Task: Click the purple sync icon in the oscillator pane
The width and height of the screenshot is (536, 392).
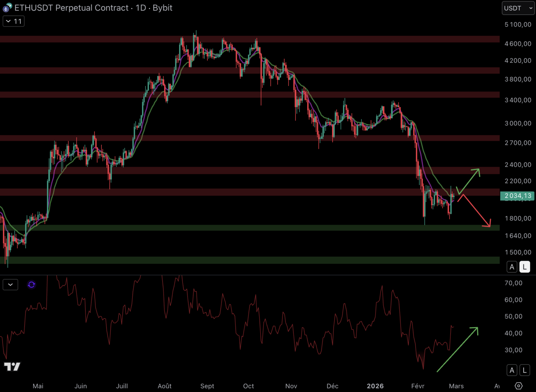Action: point(32,285)
